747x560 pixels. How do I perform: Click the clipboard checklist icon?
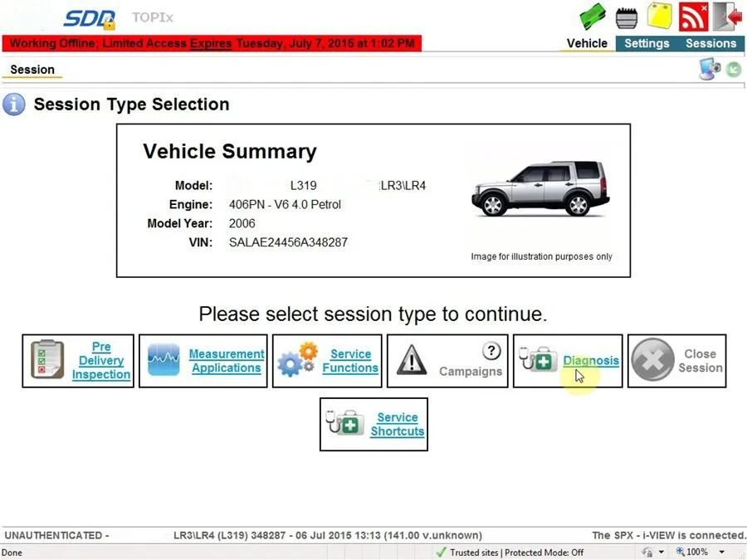click(47, 359)
